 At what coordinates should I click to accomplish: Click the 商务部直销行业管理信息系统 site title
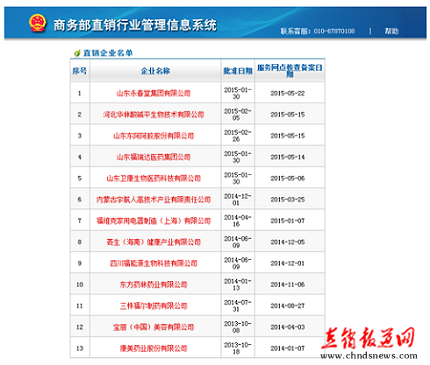(x=135, y=25)
